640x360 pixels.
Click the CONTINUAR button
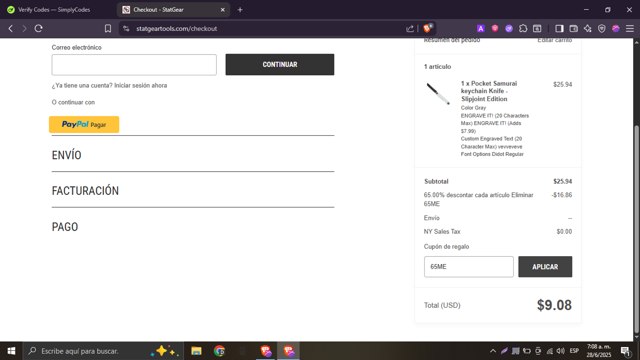click(280, 64)
